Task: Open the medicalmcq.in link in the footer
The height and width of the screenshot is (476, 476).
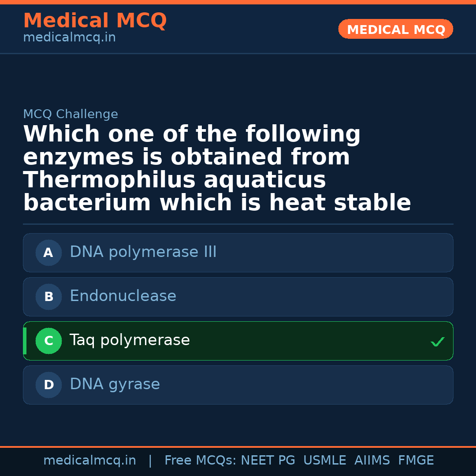Action: point(89,461)
